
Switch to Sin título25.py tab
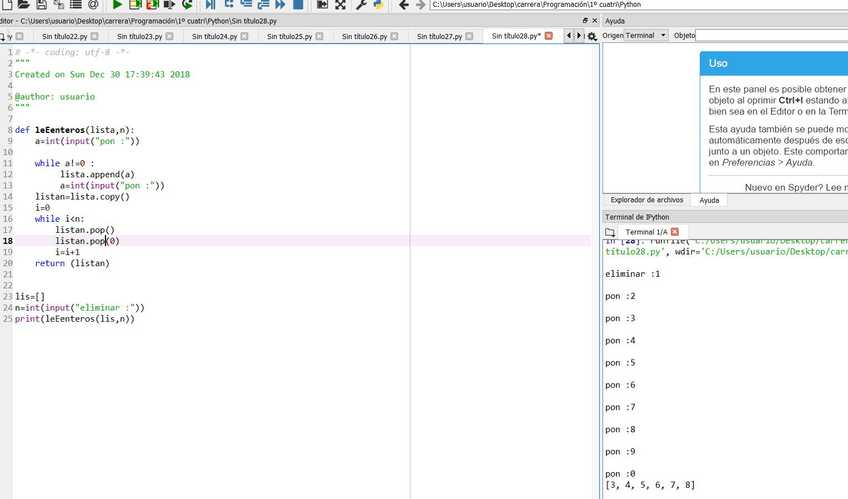coord(289,36)
